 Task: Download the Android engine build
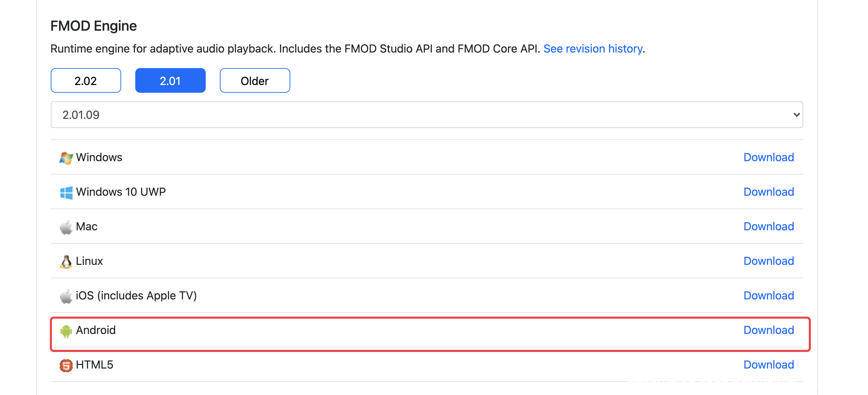(x=768, y=330)
